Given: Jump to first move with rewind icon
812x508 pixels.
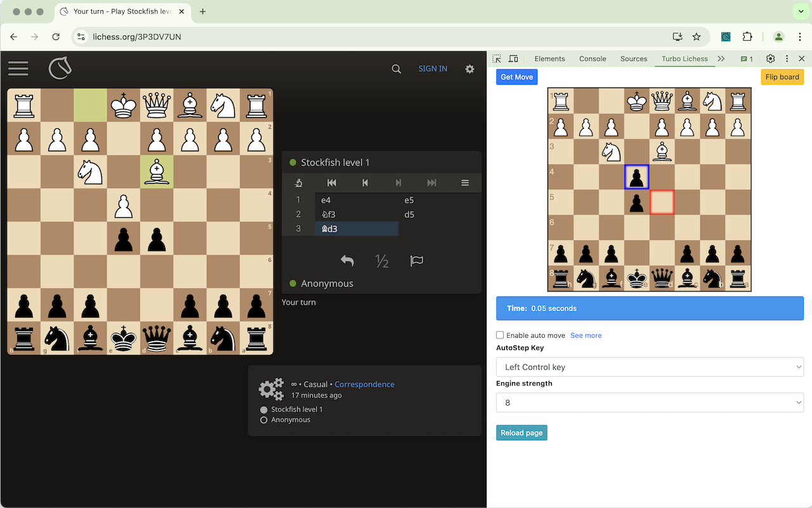Looking at the screenshot, I should tap(331, 182).
